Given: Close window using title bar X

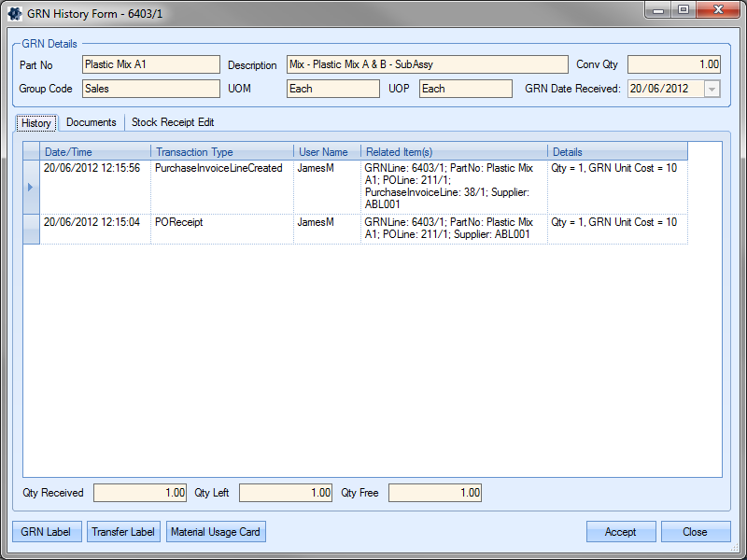Looking at the screenshot, I should (718, 10).
